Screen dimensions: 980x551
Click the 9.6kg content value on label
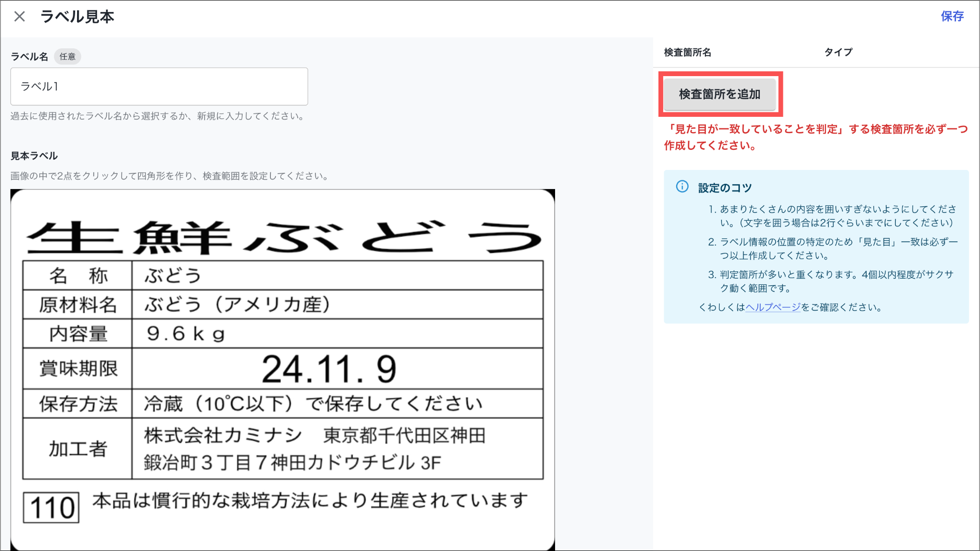point(186,334)
